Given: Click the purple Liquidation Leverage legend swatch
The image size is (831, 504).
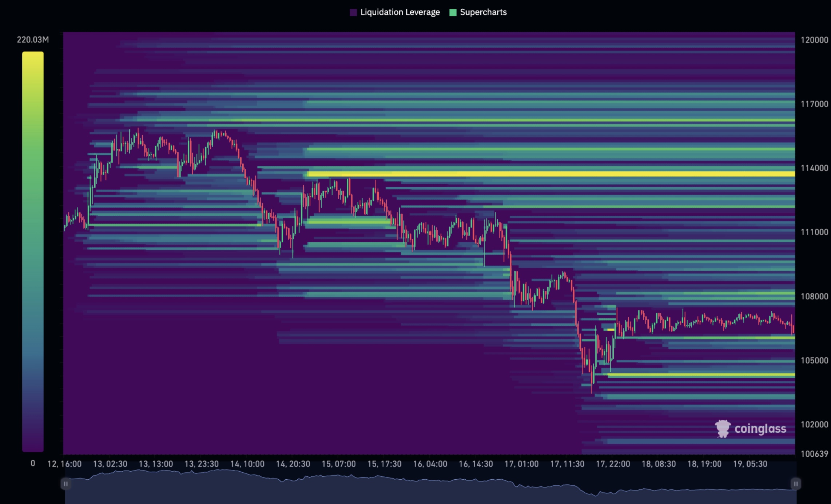Looking at the screenshot, I should 353,12.
